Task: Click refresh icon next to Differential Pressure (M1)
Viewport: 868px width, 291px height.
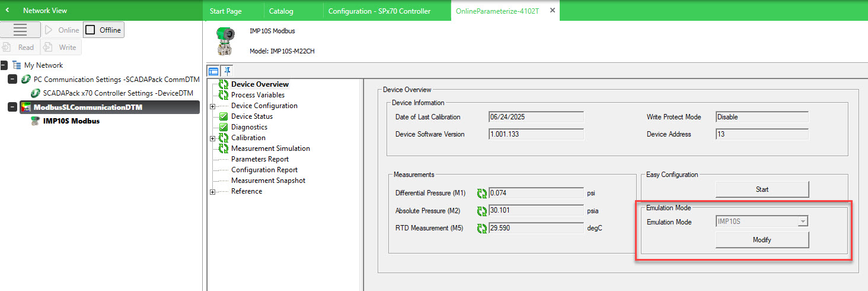Action: [482, 193]
